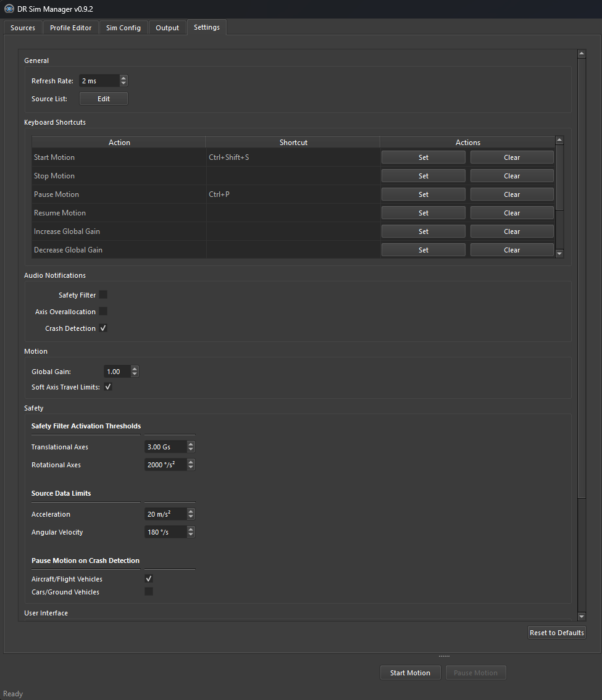Screen dimensions: 602x700
Task: Select the Ctrl+P shortcut cell
Action: tap(293, 194)
